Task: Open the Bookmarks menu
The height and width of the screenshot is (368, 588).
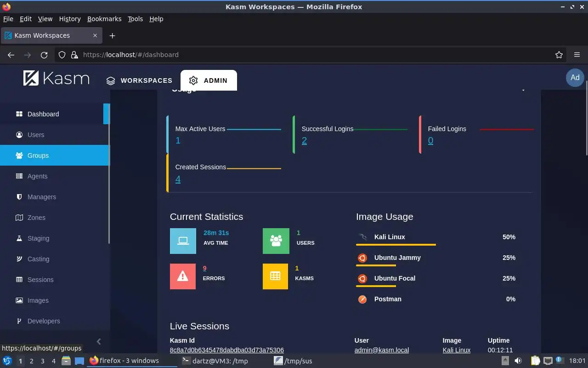Action: tap(104, 19)
